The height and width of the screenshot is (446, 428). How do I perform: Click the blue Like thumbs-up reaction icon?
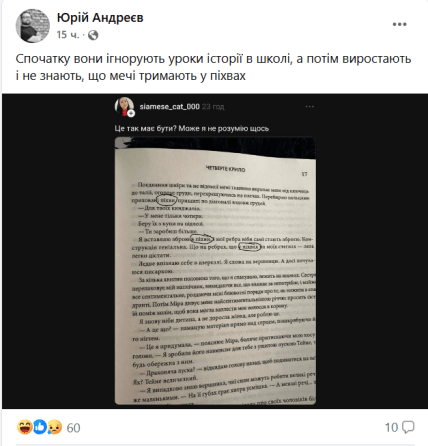point(40,427)
